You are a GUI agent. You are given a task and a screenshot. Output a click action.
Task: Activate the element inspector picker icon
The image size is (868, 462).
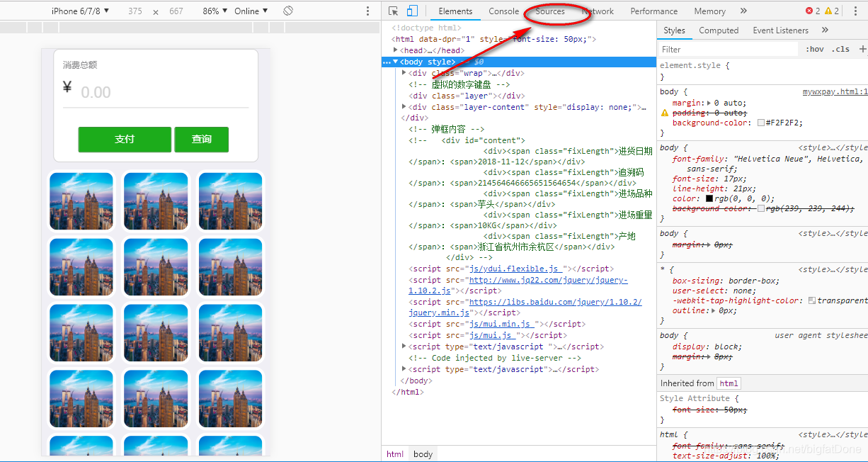[394, 11]
